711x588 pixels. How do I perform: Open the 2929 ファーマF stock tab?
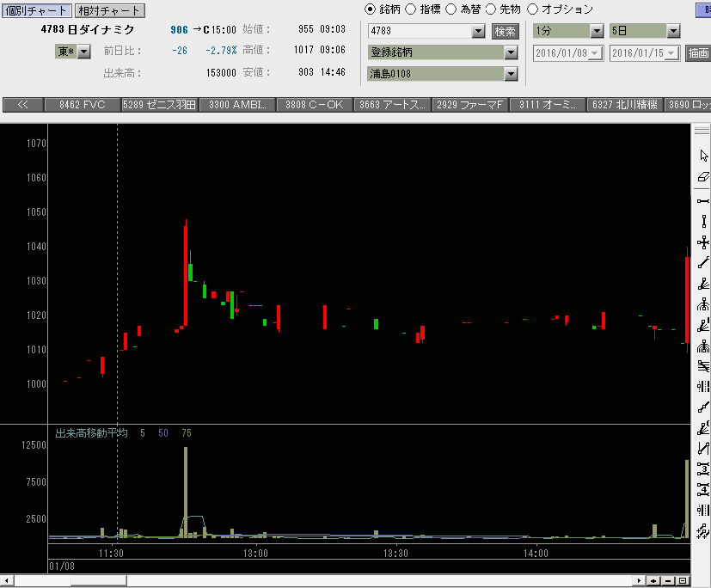coord(470,105)
